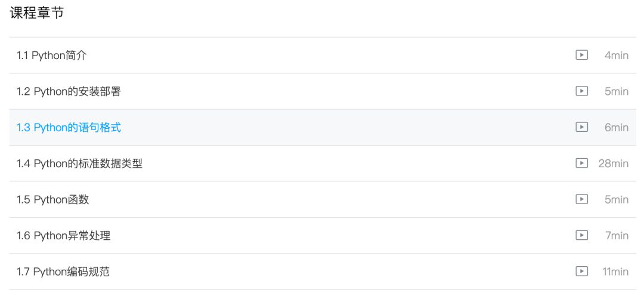
Task: Open lesson 1.1 Python简介
Action: coord(52,55)
